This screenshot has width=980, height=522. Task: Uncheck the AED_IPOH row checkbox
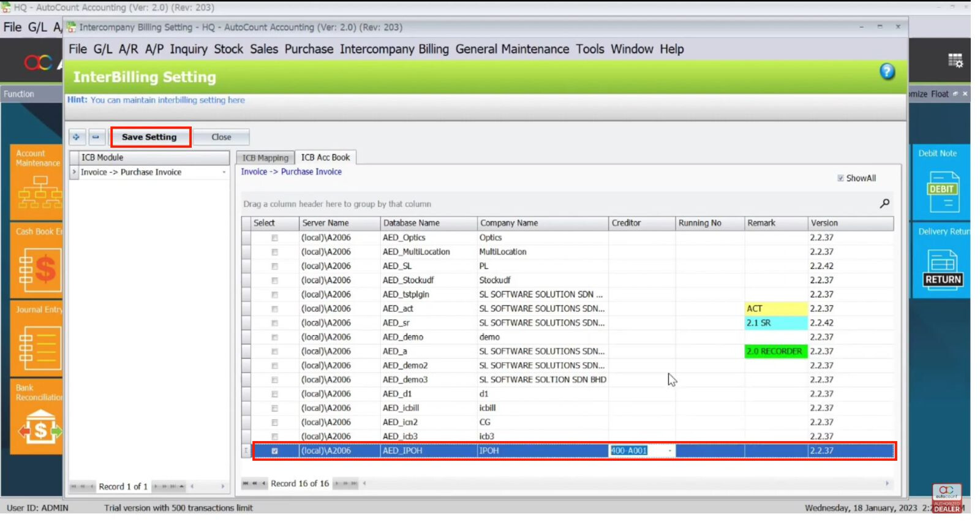274,451
